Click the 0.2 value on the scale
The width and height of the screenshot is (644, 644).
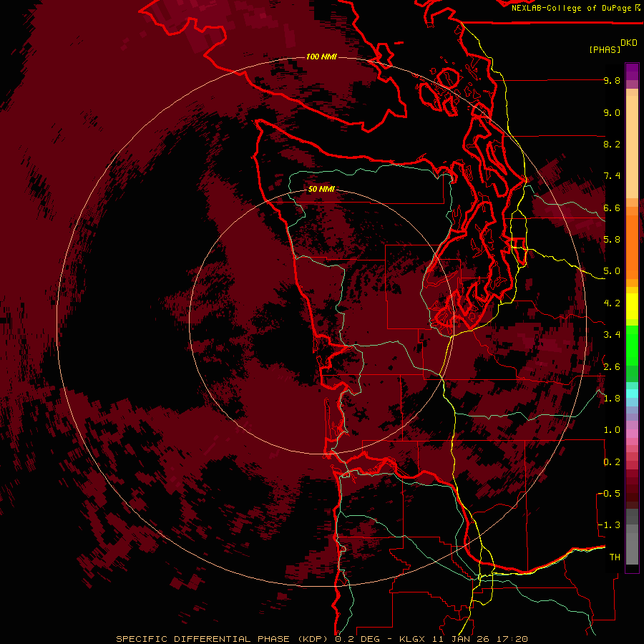click(612, 462)
